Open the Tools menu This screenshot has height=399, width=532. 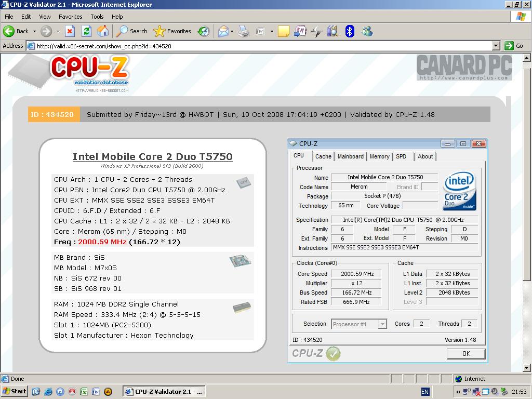tap(97, 17)
